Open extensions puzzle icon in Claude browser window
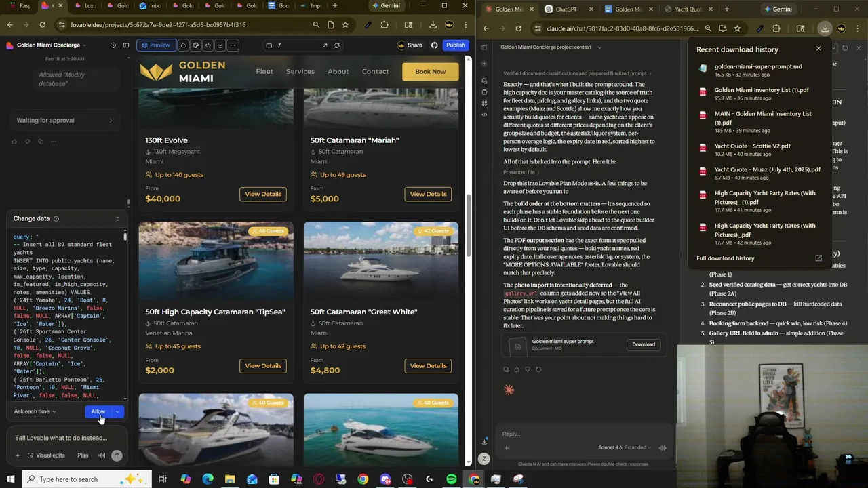The image size is (868, 488). (776, 28)
